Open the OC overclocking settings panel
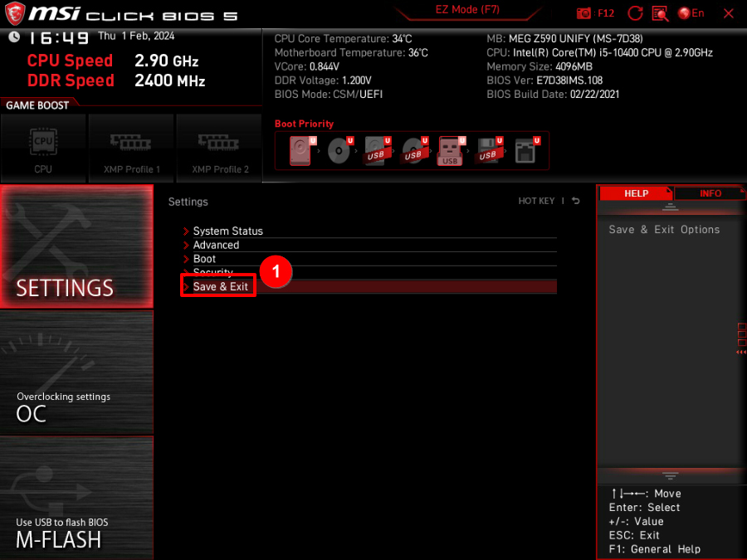 [x=76, y=373]
